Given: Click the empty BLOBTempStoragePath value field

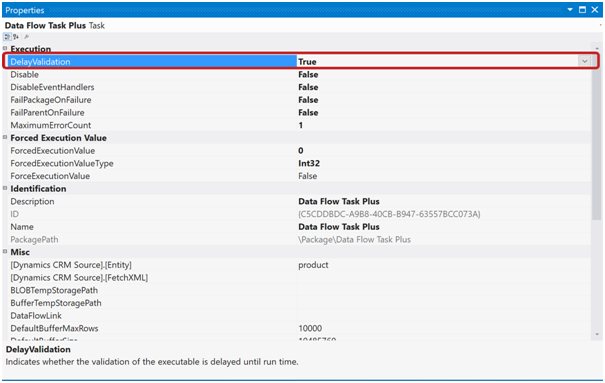Looking at the screenshot, I should pos(444,291).
